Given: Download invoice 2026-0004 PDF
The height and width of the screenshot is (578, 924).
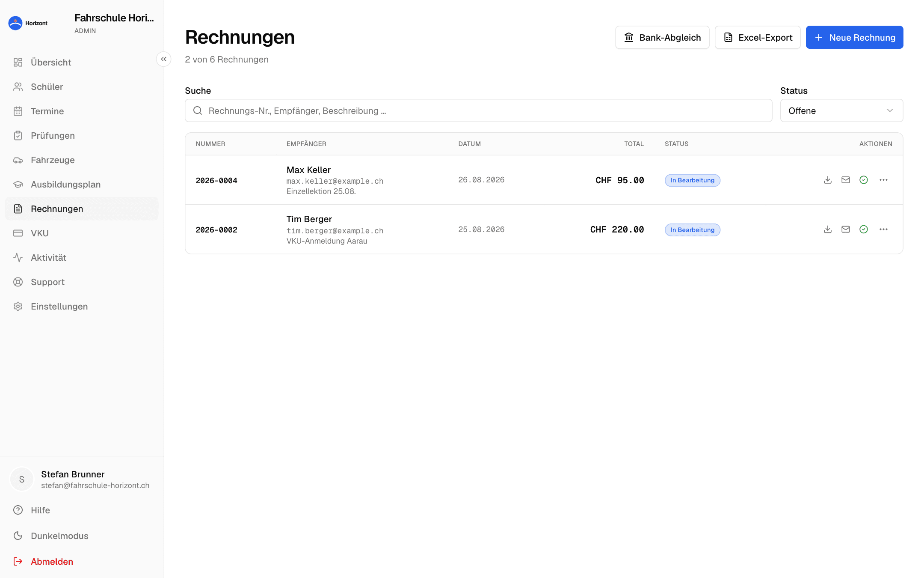Looking at the screenshot, I should tap(828, 180).
